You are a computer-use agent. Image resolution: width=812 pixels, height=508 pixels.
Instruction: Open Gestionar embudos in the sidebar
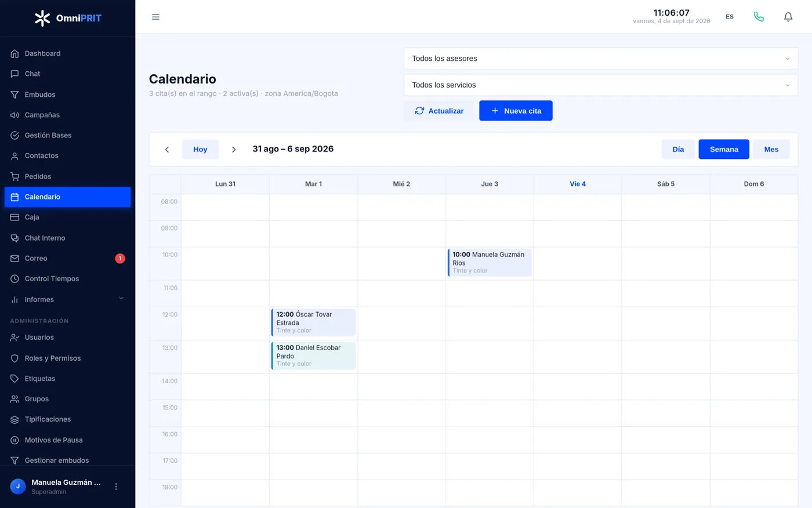[x=68, y=460]
